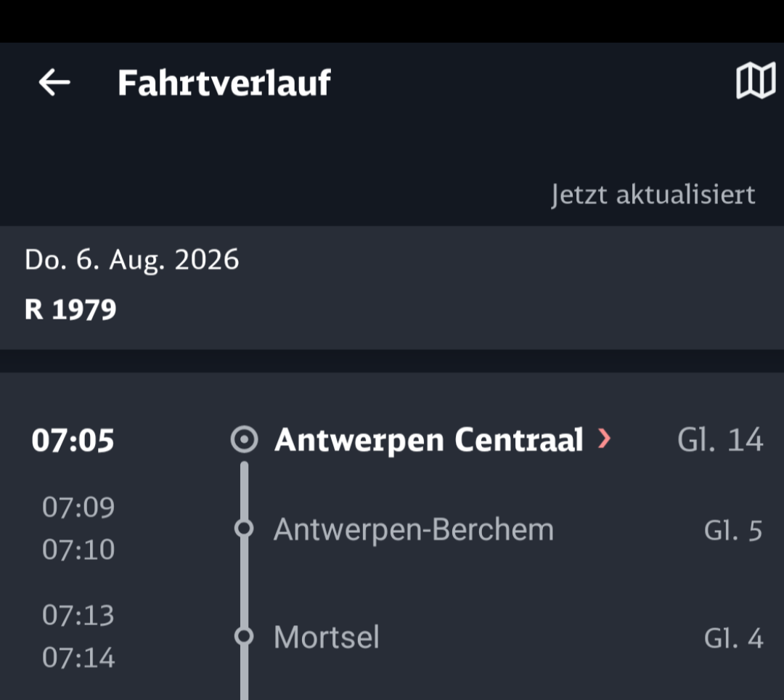Select the Antwerpen Centraal origin stop marker
The width and height of the screenshot is (784, 700).
(x=244, y=439)
